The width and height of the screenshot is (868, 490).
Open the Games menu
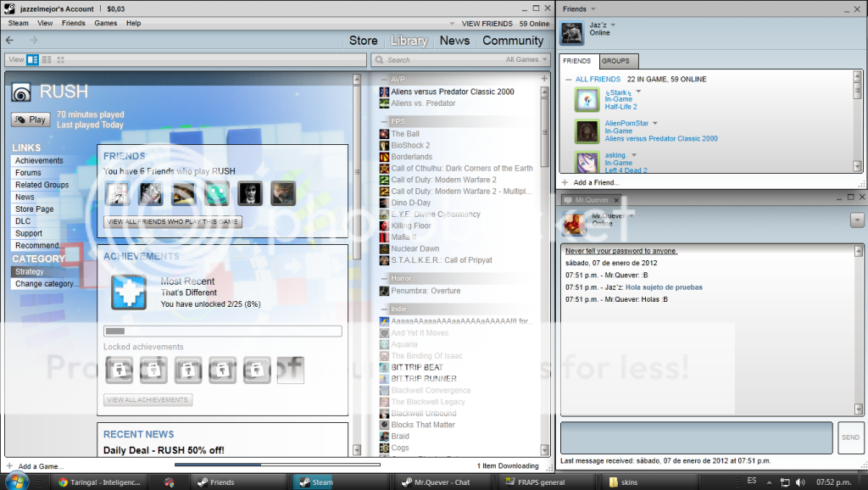(106, 23)
